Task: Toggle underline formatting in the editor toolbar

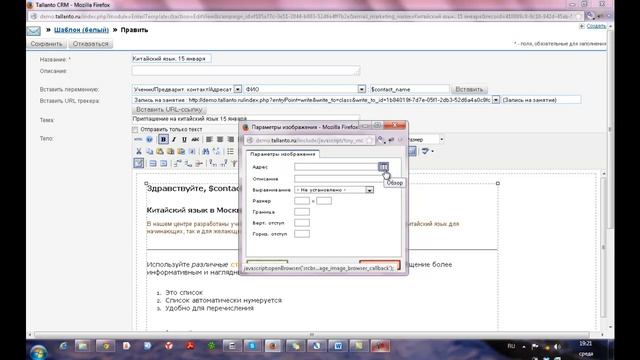Action: tap(184, 140)
